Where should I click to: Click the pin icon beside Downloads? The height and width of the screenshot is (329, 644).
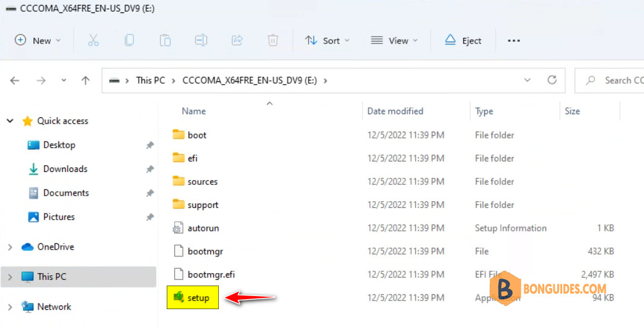click(x=150, y=169)
